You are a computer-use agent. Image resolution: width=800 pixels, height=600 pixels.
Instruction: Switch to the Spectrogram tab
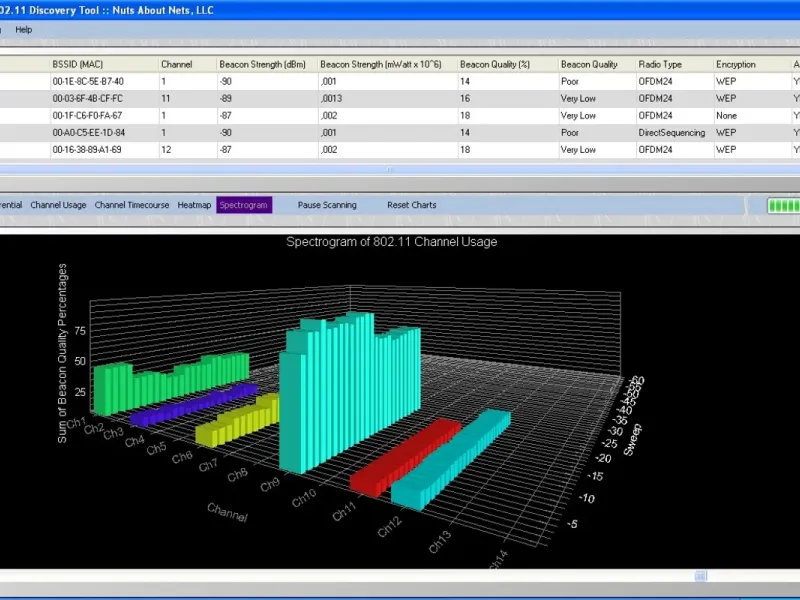tap(244, 205)
